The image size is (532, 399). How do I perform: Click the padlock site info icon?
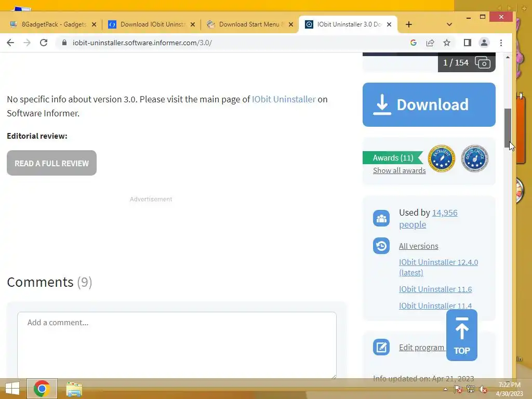[x=64, y=43]
